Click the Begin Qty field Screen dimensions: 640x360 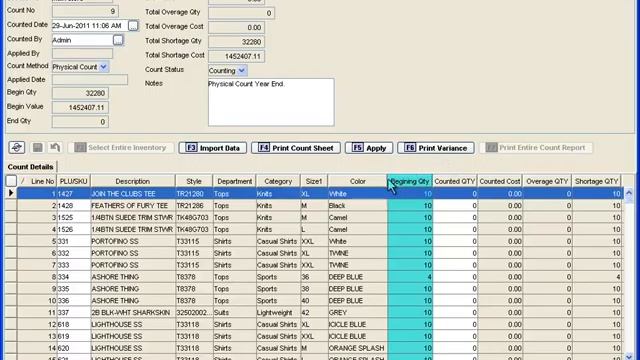[80, 93]
